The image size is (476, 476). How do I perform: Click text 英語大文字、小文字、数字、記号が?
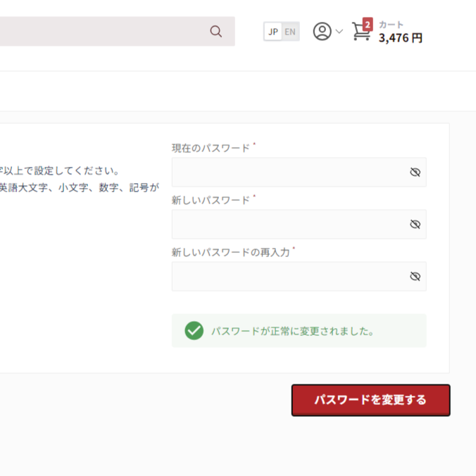(80, 187)
